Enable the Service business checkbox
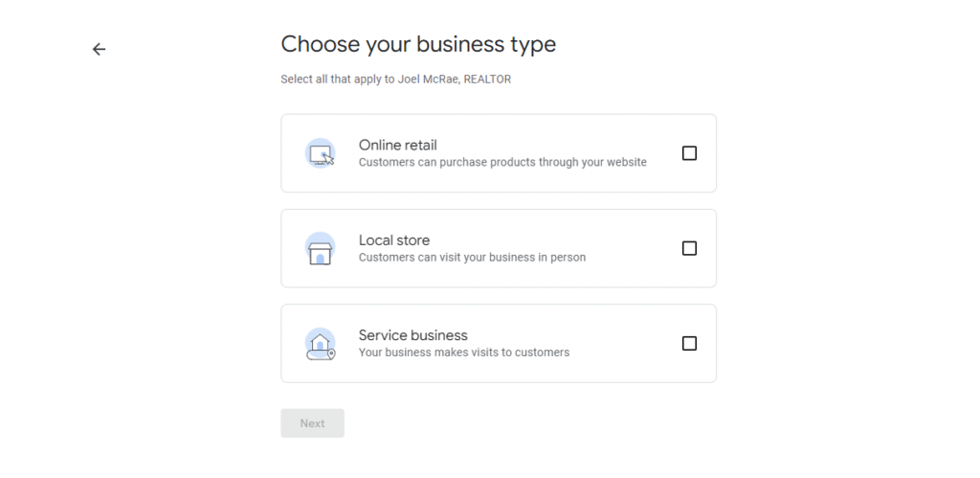Image resolution: width=980 pixels, height=478 pixels. [689, 344]
